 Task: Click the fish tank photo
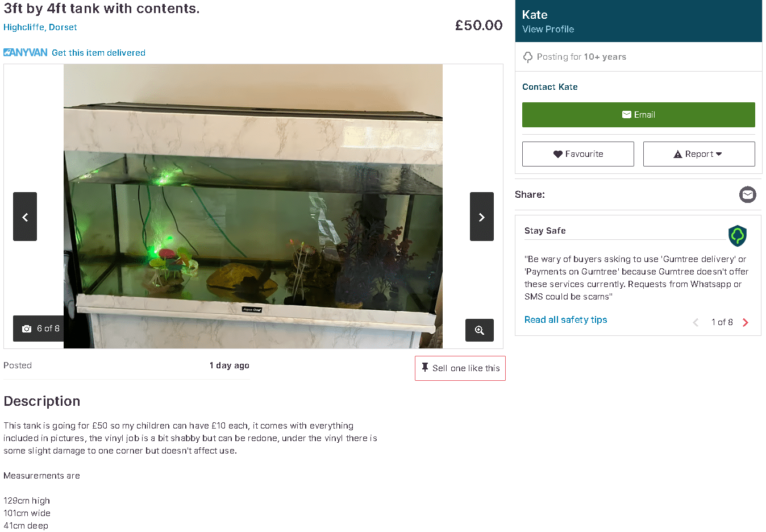coord(253,206)
